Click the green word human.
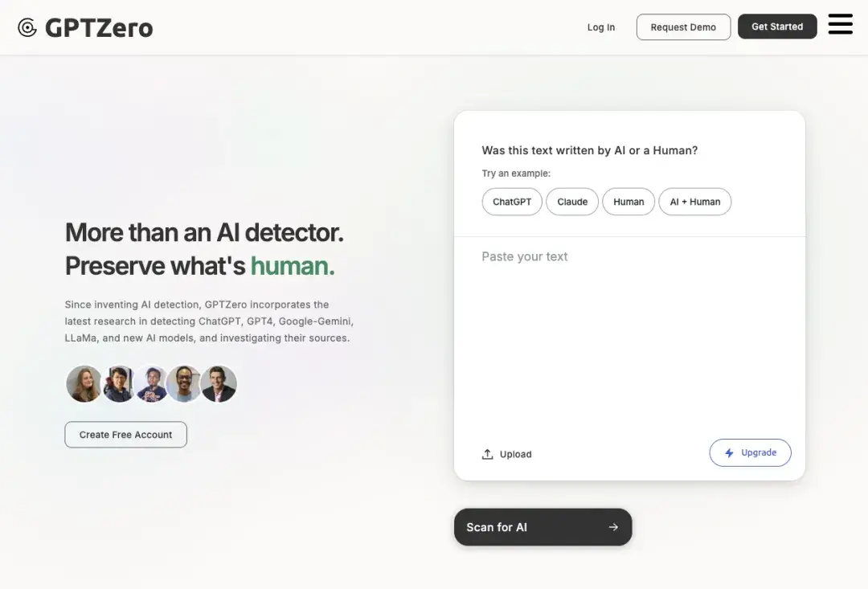868x589 pixels. click(293, 266)
